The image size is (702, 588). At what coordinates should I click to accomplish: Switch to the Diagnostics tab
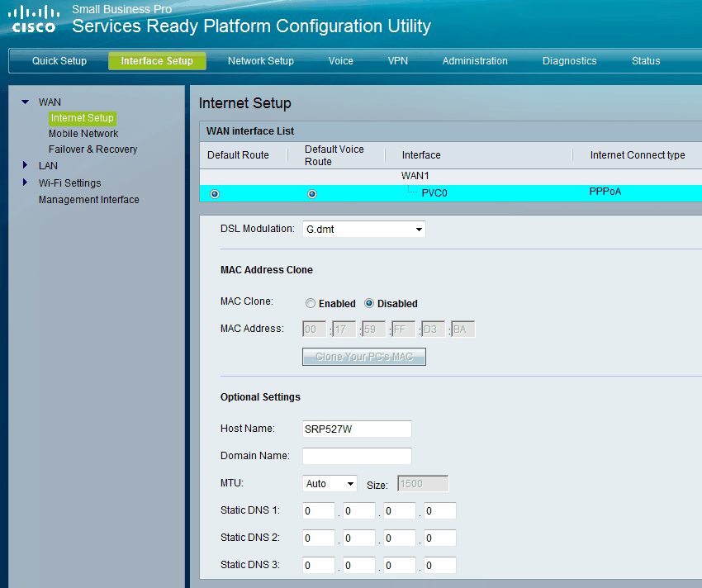570,61
